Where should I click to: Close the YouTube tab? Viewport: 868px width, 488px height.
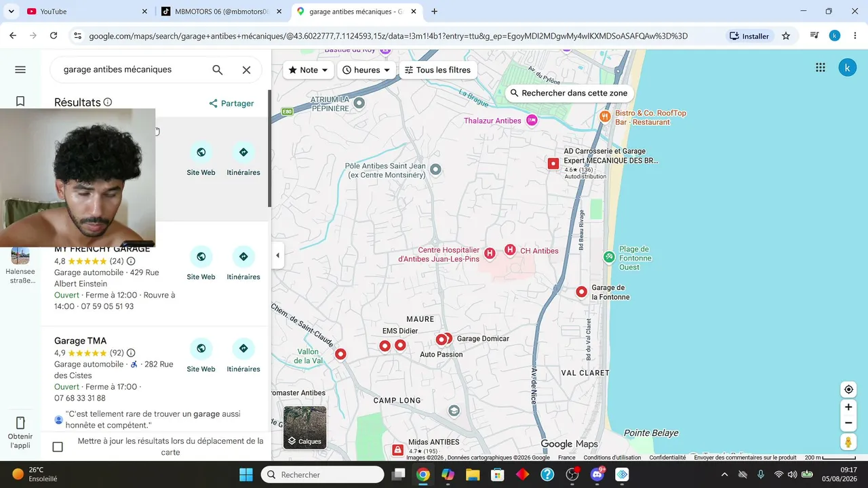144,12
